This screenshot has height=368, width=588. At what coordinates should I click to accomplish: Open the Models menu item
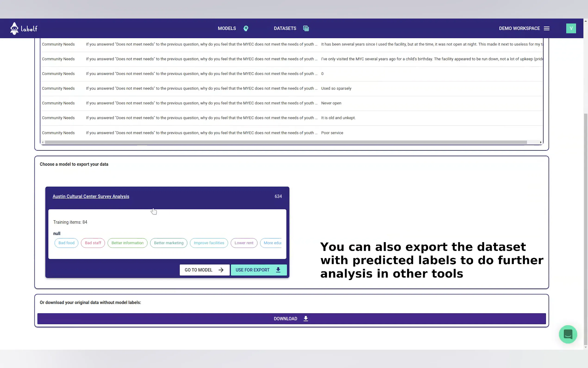(227, 29)
